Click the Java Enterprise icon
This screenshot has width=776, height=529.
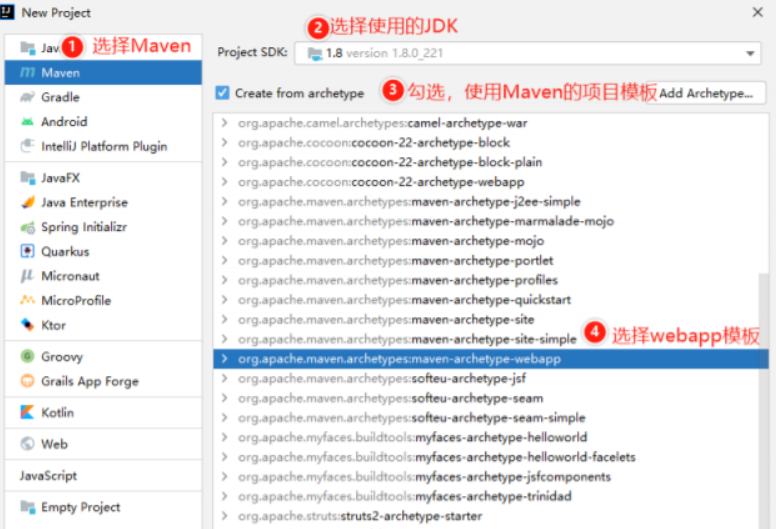click(28, 202)
